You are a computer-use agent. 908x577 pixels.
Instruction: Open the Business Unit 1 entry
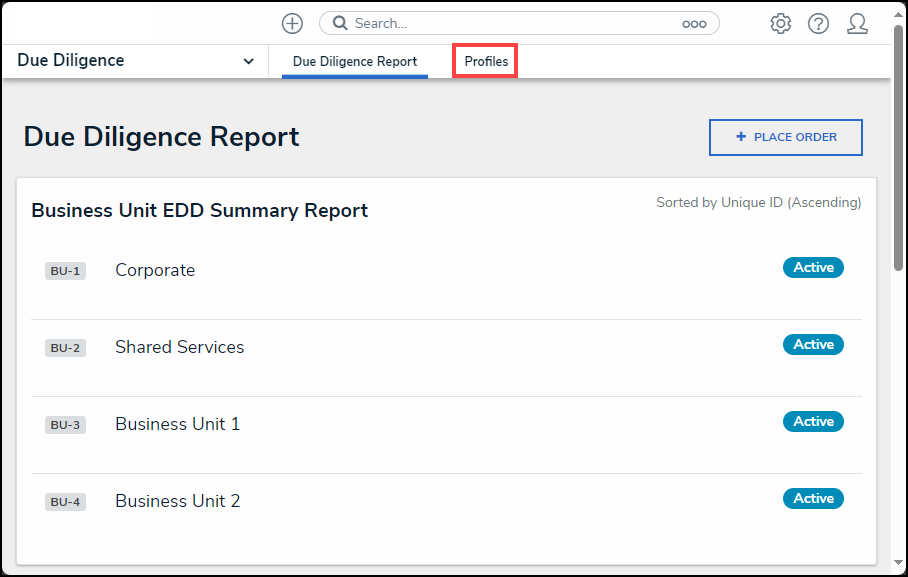coord(446,425)
